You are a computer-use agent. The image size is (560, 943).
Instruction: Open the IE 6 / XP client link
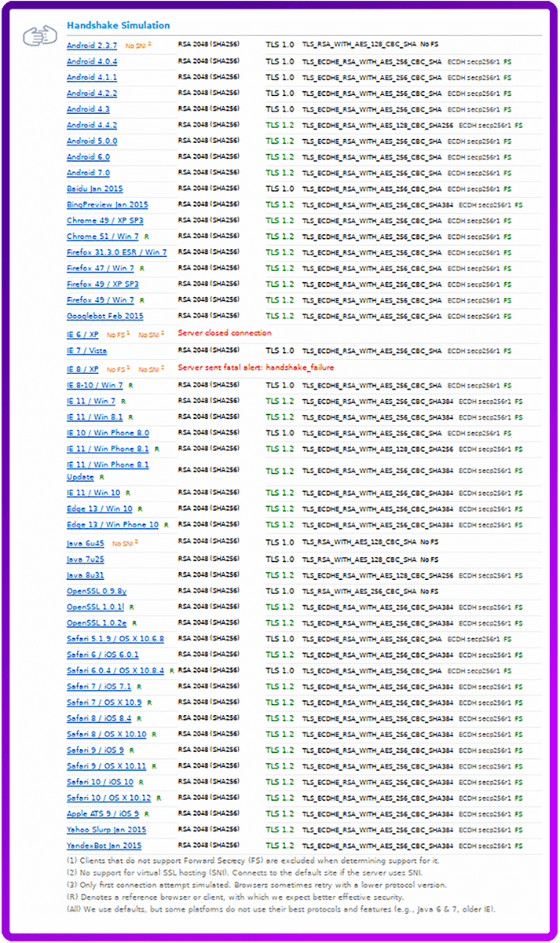click(82, 334)
